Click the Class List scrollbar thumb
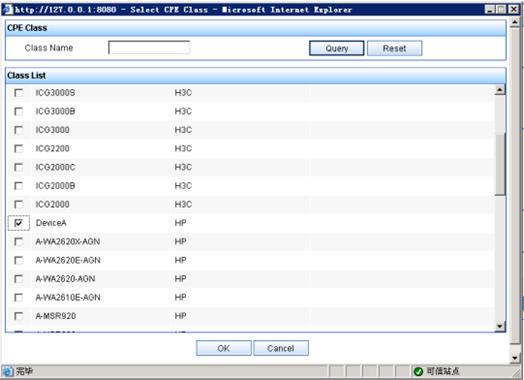 pos(500,164)
